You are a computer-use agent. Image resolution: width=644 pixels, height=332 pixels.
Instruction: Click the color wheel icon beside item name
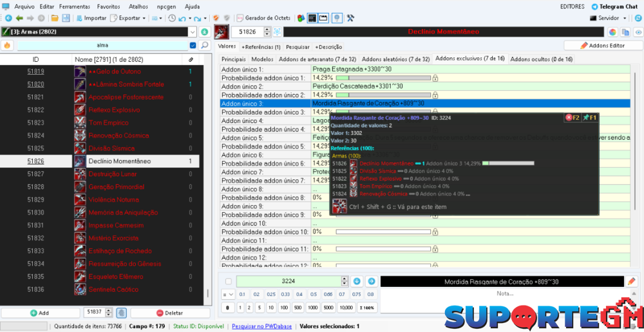click(x=612, y=32)
